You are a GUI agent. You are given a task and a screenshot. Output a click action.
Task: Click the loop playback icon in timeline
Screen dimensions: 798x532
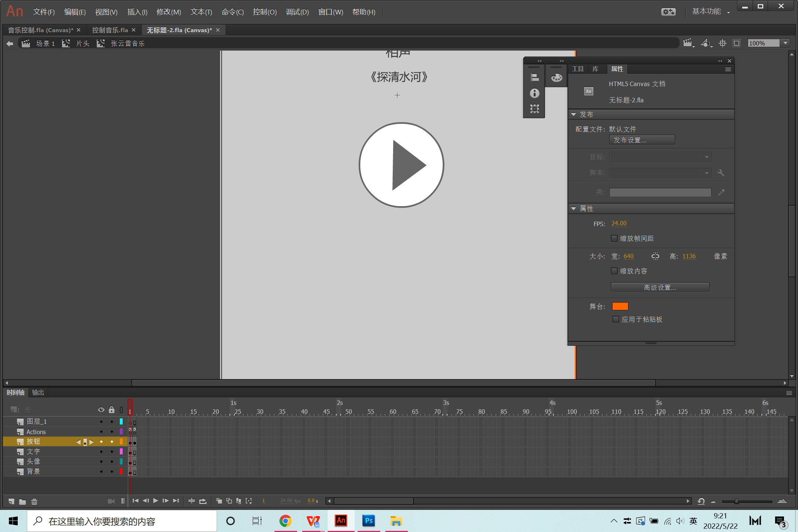(x=203, y=501)
